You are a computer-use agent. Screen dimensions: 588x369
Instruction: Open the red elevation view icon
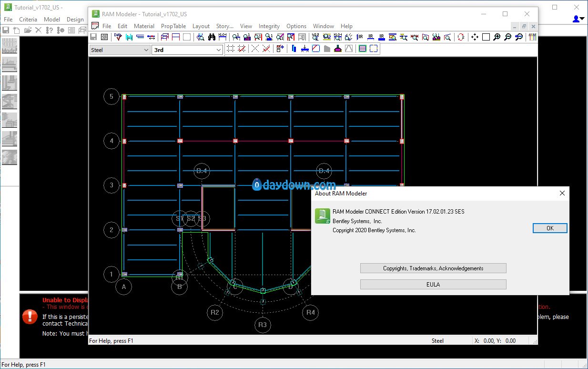coord(176,37)
